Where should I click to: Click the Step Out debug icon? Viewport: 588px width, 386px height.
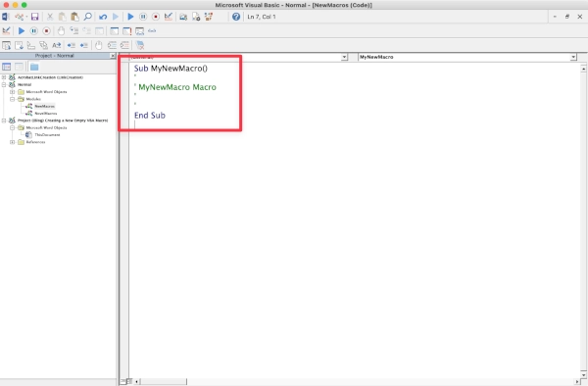point(99,31)
